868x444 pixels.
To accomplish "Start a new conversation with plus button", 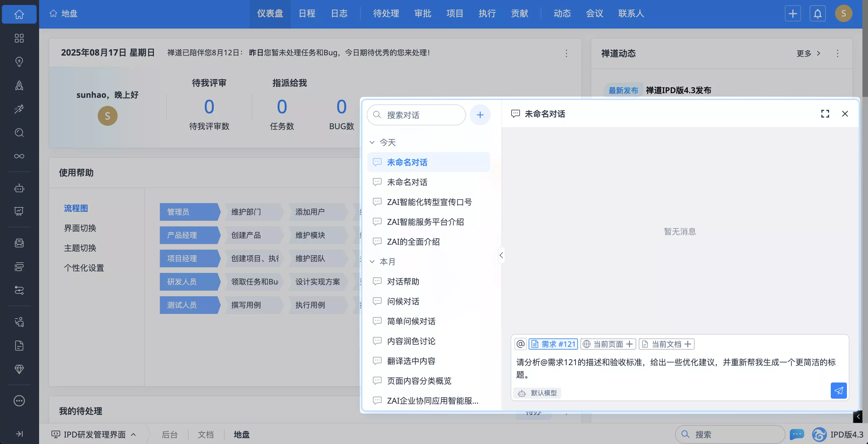I will pos(480,115).
